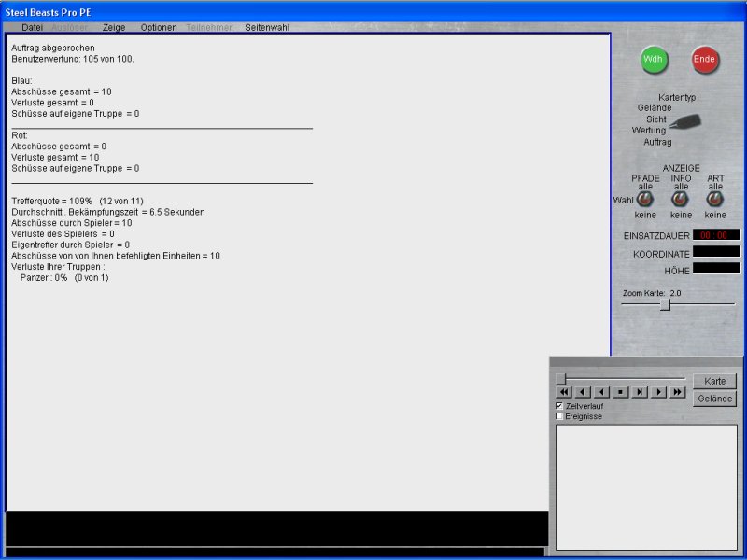Toggle the ART display knob

click(x=715, y=199)
